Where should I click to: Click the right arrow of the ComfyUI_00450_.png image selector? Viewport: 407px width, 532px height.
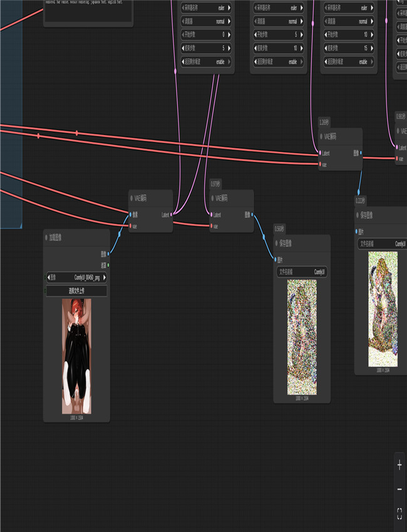tap(103, 277)
